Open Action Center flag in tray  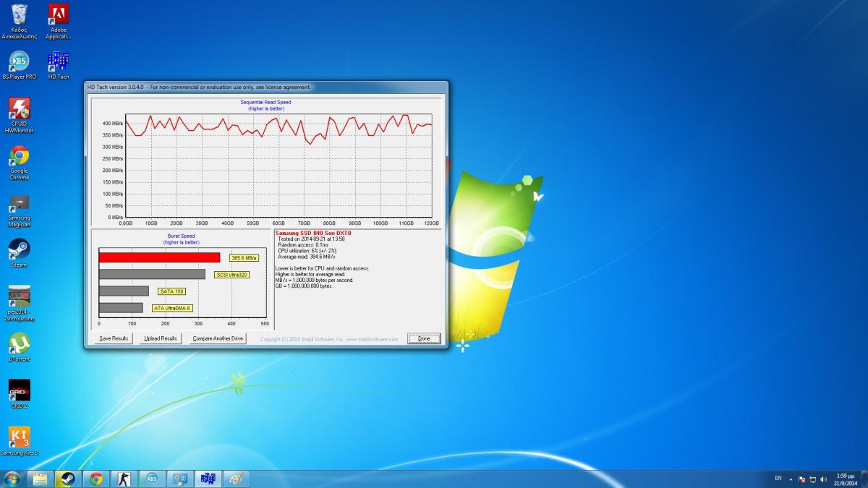(x=801, y=479)
